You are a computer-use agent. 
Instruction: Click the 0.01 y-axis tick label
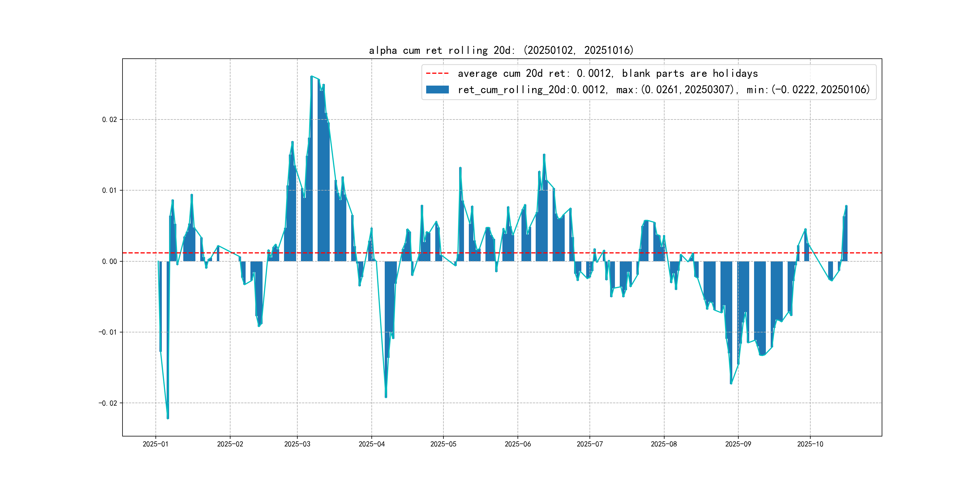(109, 190)
